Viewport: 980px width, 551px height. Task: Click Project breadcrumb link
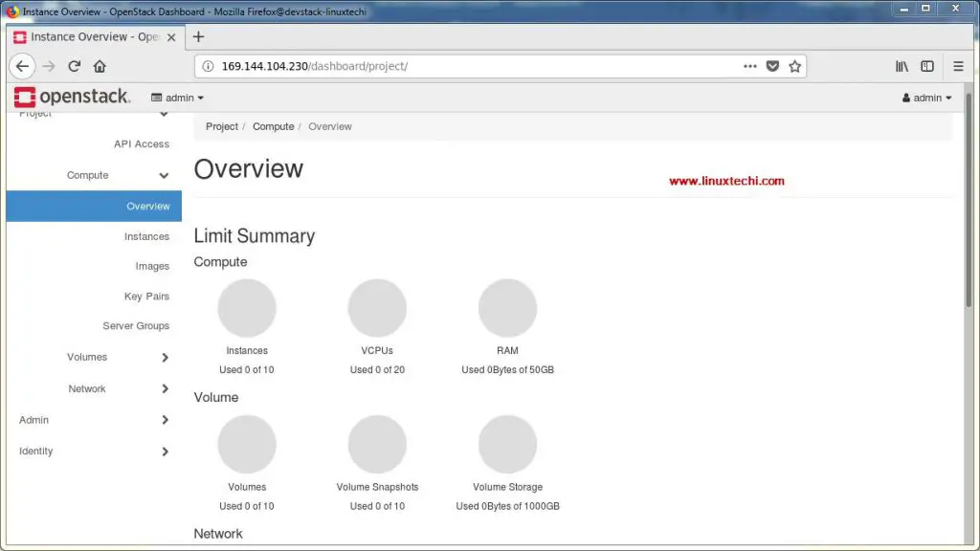pos(222,126)
